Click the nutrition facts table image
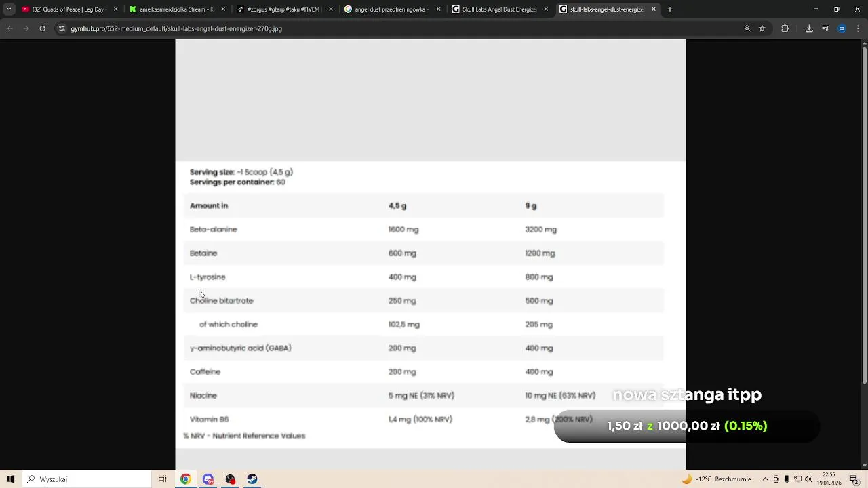 (431, 254)
